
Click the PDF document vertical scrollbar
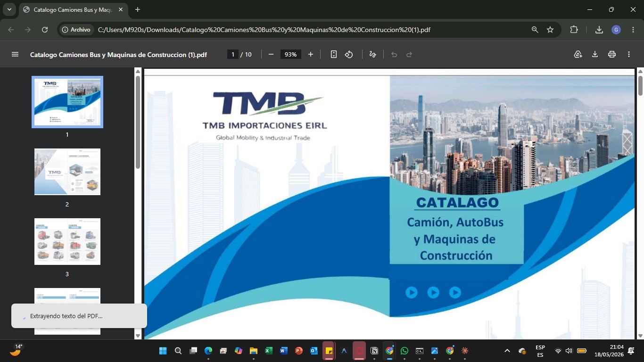pyautogui.click(x=640, y=86)
